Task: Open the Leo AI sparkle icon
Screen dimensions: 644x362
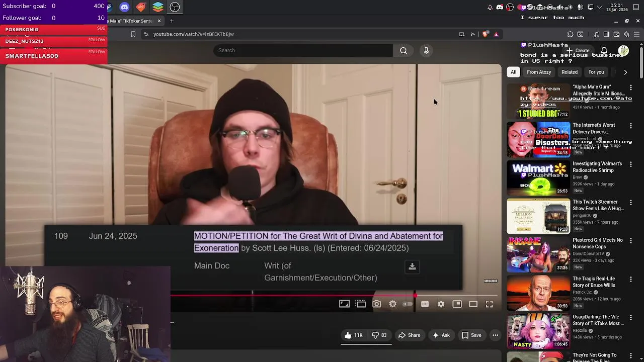Action: pos(626,34)
